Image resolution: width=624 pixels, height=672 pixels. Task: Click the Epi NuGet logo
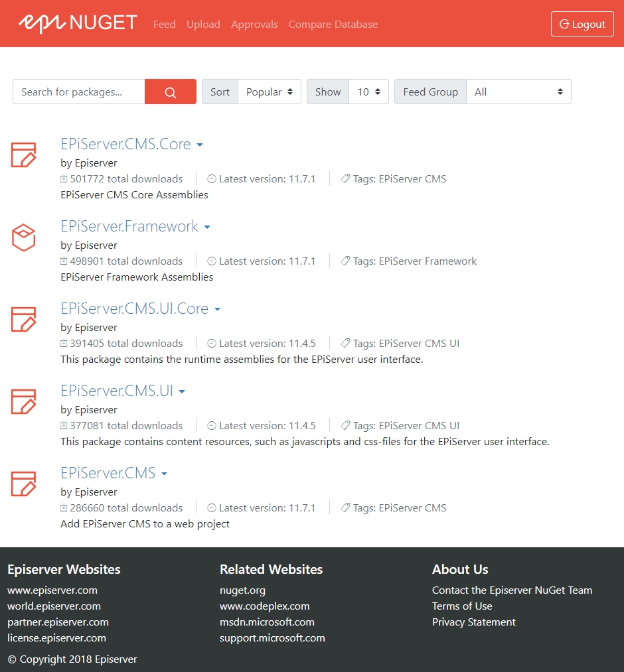point(78,23)
